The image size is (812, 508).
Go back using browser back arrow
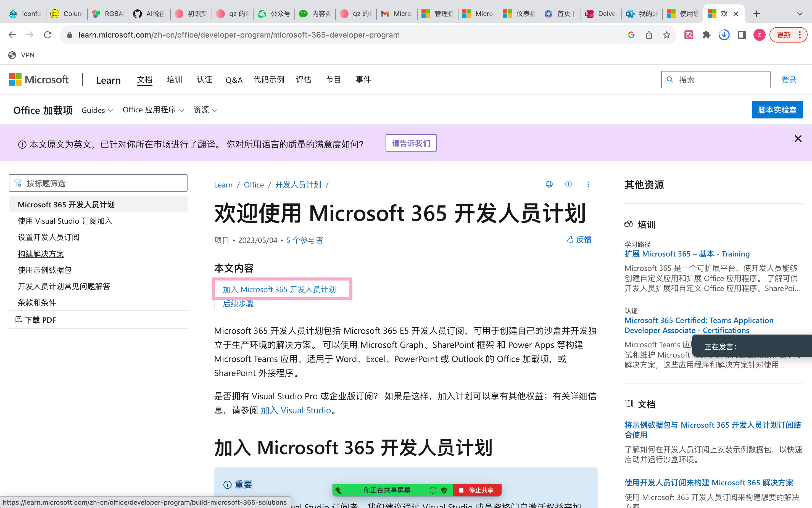coord(12,35)
